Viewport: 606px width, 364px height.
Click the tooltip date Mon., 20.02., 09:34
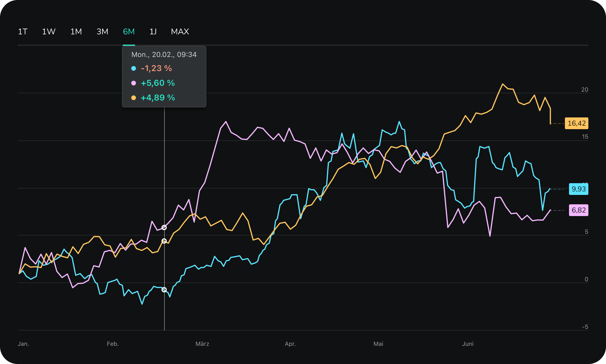(x=164, y=55)
